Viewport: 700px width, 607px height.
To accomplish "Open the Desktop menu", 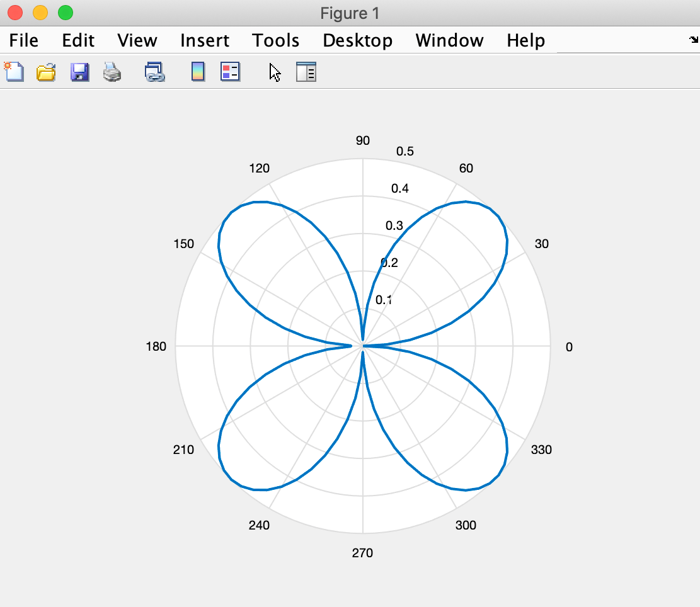I will click(358, 40).
